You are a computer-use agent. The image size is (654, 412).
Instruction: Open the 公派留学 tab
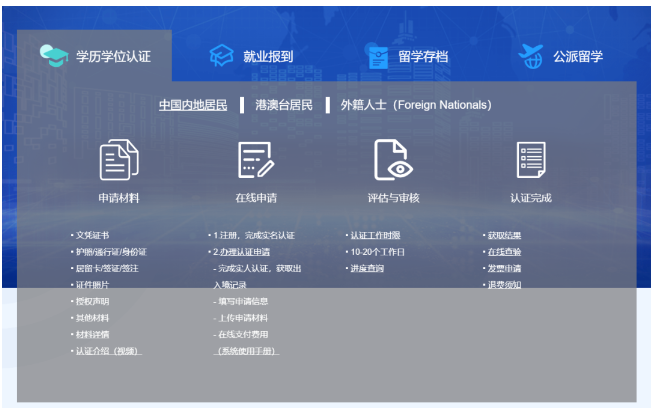(561, 56)
